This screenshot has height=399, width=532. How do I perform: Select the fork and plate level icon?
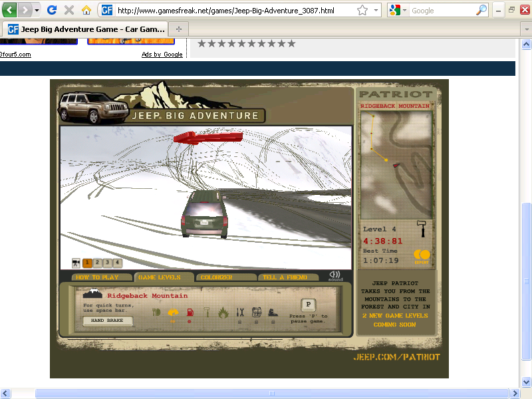[x=156, y=312]
